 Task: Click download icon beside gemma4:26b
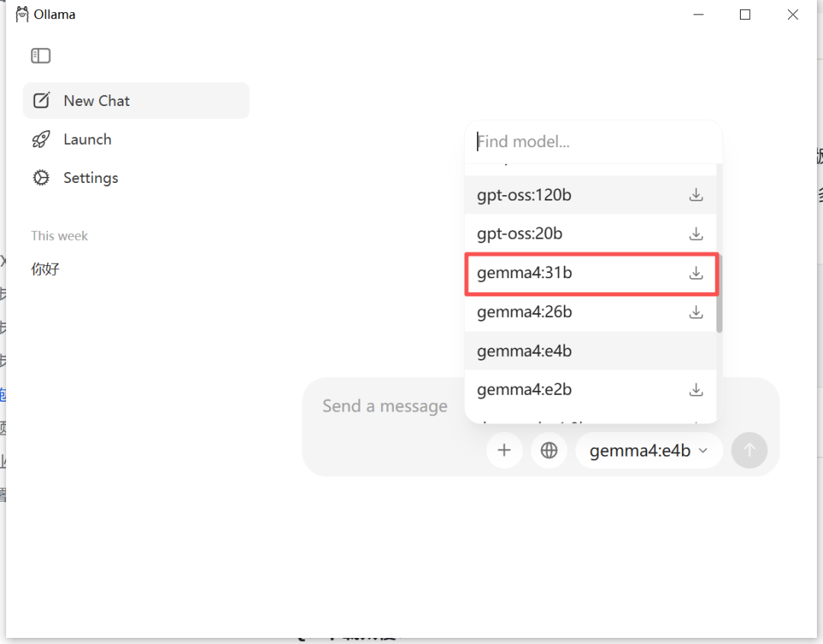696,312
